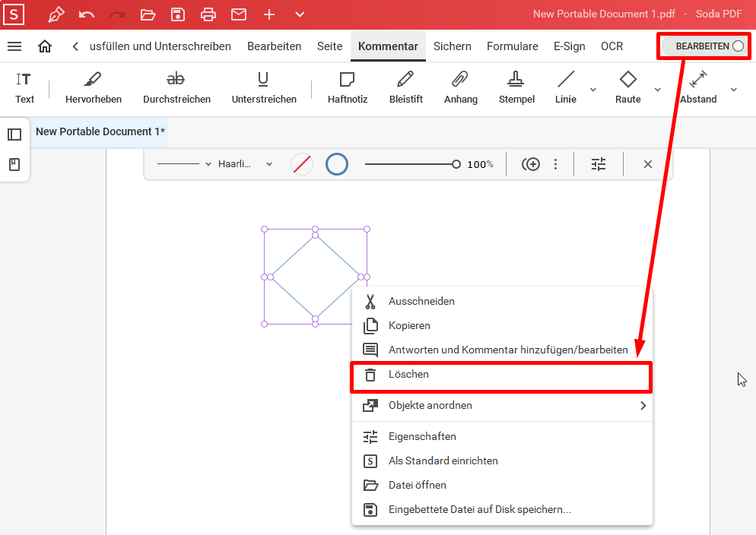The height and width of the screenshot is (535, 756).
Task: Add a Haftnotiz sticky note
Action: 347,88
